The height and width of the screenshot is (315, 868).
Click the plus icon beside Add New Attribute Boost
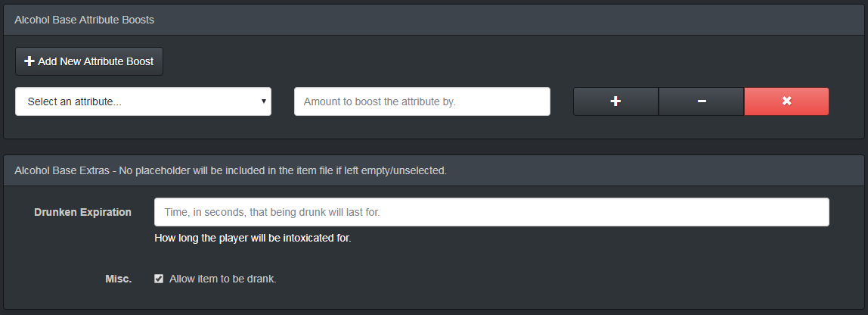pos(29,61)
